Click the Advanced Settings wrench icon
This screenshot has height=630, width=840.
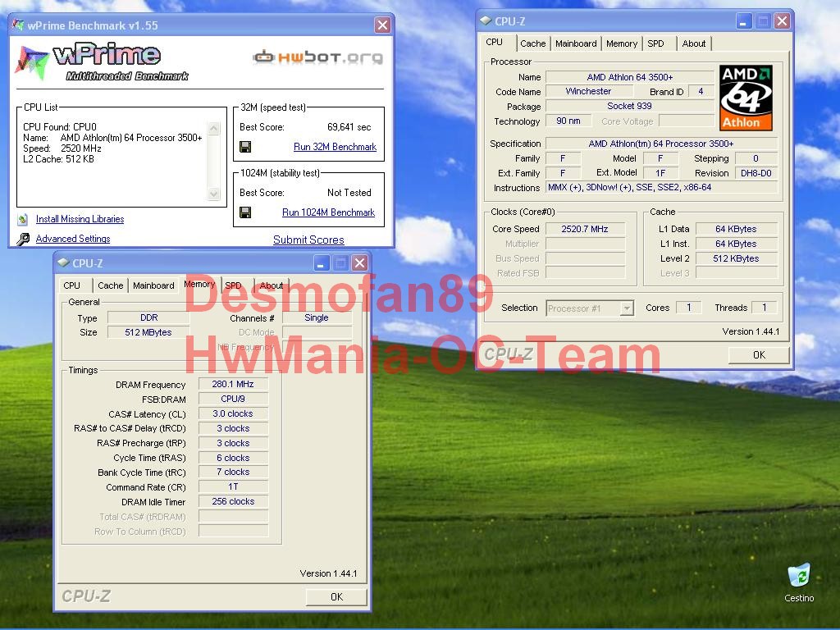coord(22,239)
